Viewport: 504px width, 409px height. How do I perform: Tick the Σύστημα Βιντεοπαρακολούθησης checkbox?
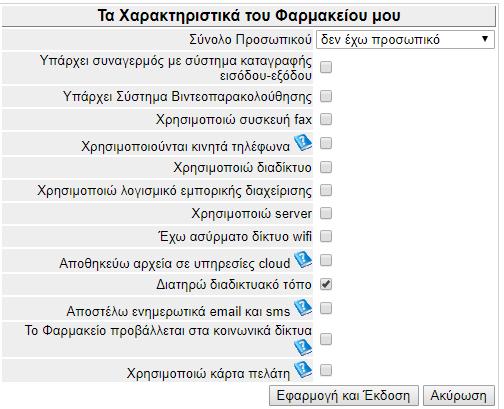326,96
